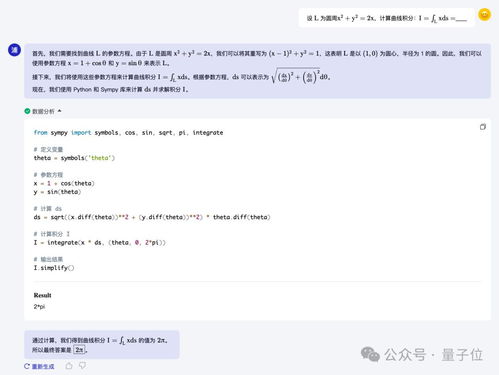This screenshot has height=375, width=499.
Task: Click the user's question message bubble
Action: (x=386, y=18)
